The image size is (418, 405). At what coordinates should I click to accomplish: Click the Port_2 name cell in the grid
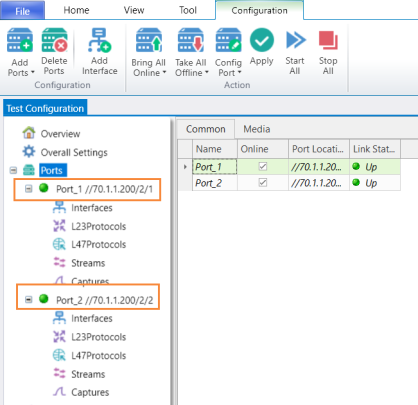(215, 183)
